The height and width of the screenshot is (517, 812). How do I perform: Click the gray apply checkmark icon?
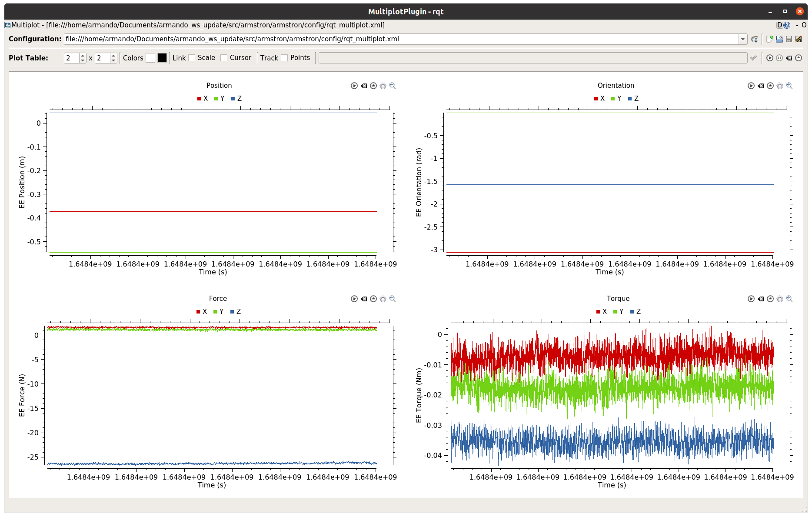tap(754, 58)
